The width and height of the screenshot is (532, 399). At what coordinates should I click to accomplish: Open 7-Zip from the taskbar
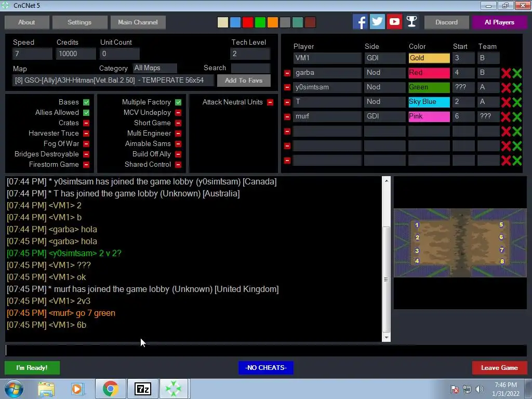142,389
